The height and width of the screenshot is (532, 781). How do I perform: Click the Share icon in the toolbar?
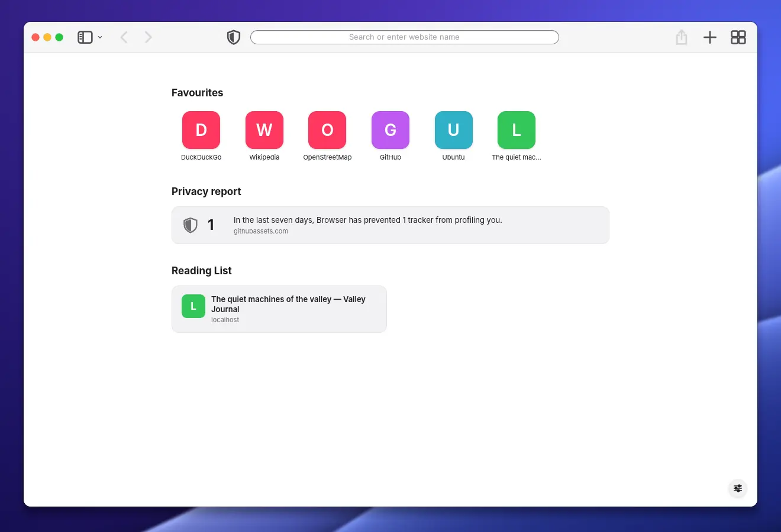682,37
